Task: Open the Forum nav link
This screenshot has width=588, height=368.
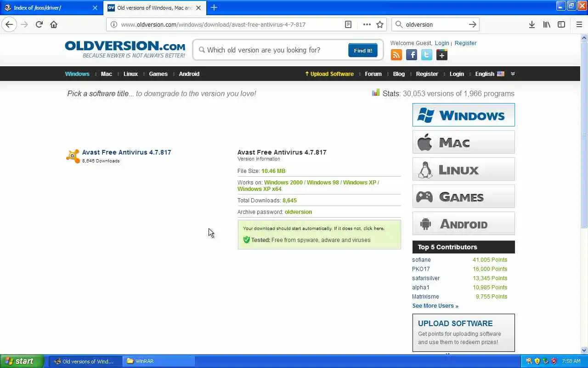Action: point(373,74)
